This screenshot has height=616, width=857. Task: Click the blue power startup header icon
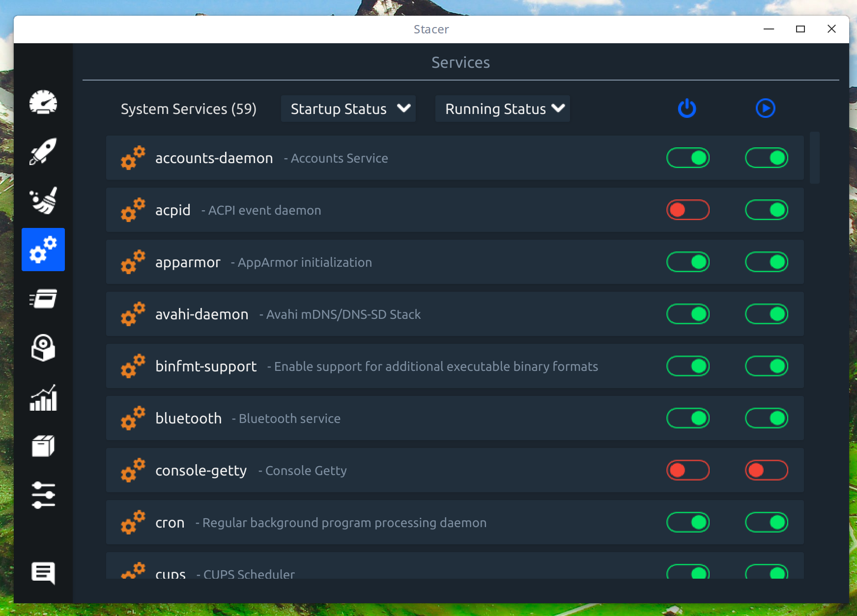[687, 109]
